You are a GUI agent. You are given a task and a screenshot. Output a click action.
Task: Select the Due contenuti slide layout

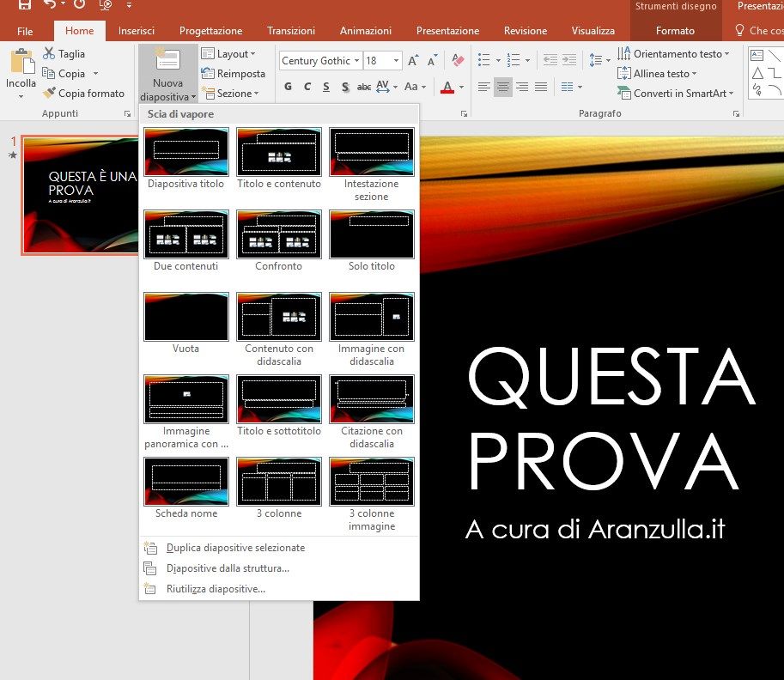[x=185, y=234]
